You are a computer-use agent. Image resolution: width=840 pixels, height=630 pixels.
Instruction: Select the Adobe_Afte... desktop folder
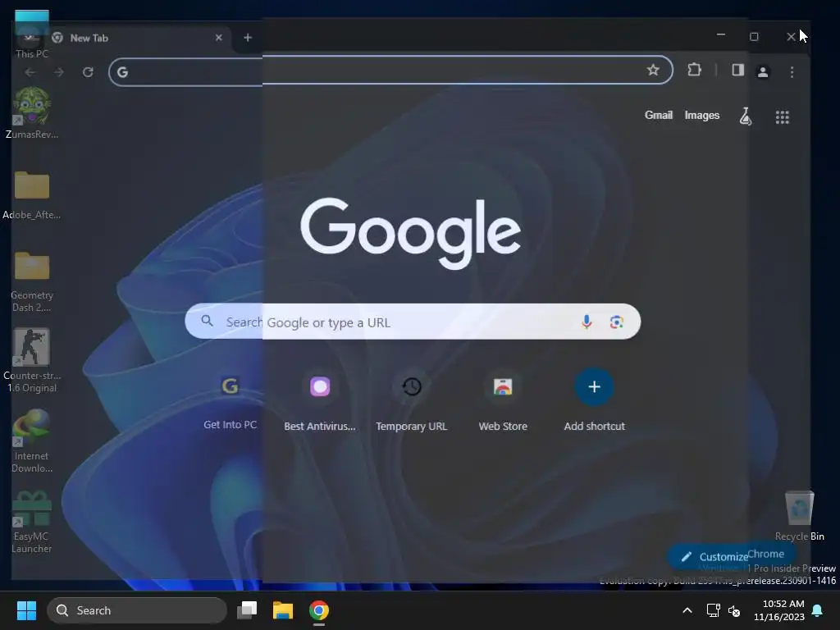point(32,194)
